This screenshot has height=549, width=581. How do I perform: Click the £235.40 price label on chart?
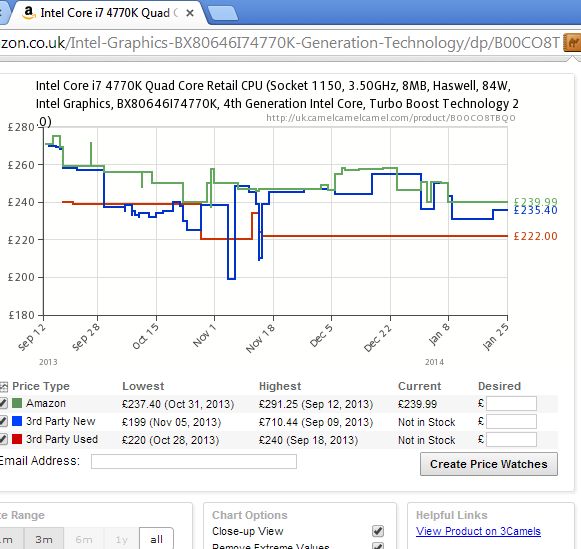[535, 210]
